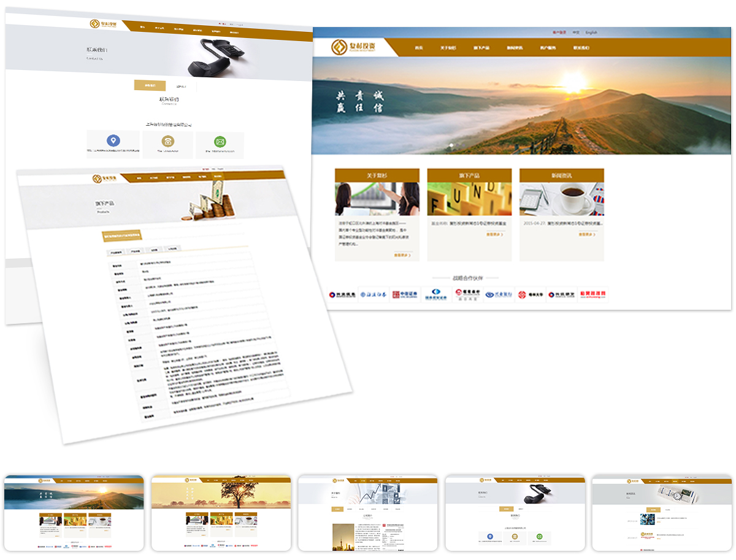Image resolution: width=736 pixels, height=560 pixels.
Task: Click 查看更多 under 新闻资讯 card
Action: 587,234
